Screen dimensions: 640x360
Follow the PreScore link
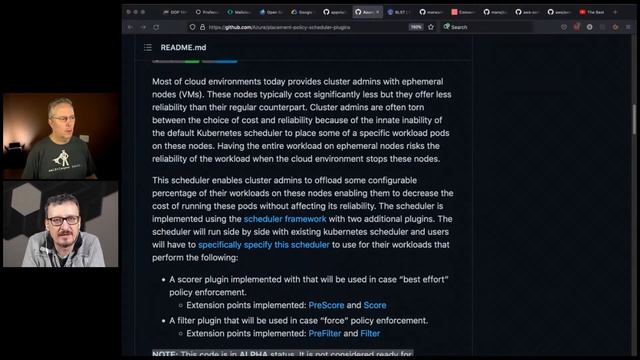[326, 305]
